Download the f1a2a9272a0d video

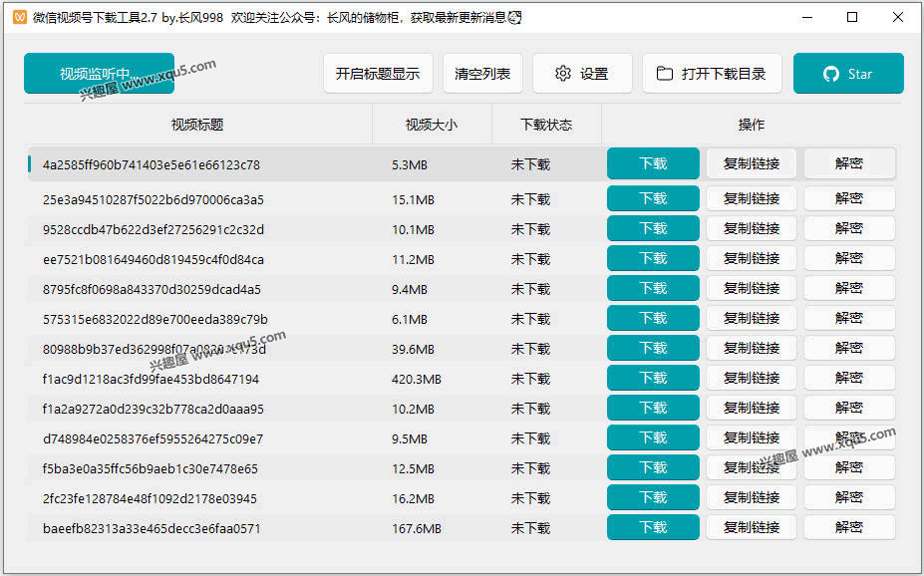point(653,409)
